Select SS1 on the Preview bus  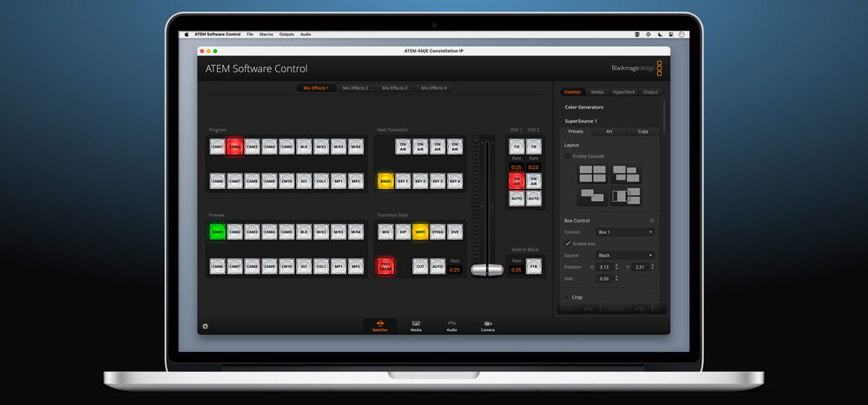click(x=304, y=266)
